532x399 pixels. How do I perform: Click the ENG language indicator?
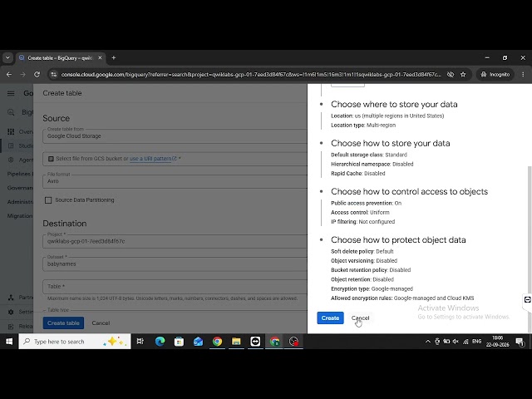(476, 342)
